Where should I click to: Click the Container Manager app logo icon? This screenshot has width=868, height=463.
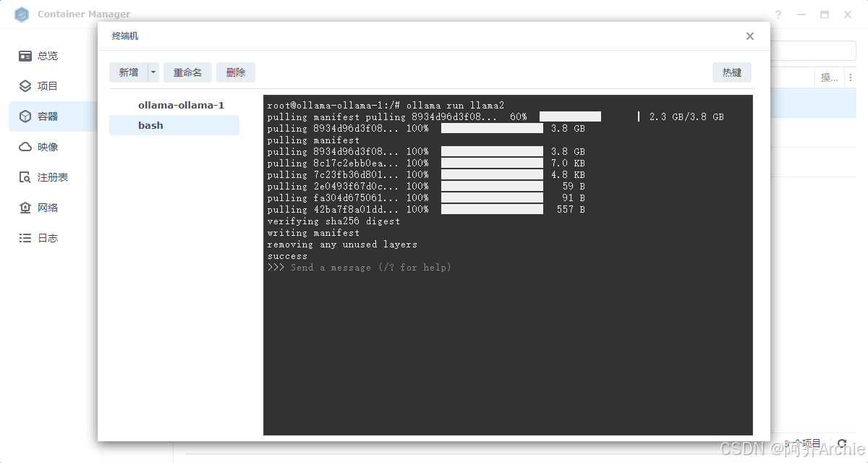(22, 14)
